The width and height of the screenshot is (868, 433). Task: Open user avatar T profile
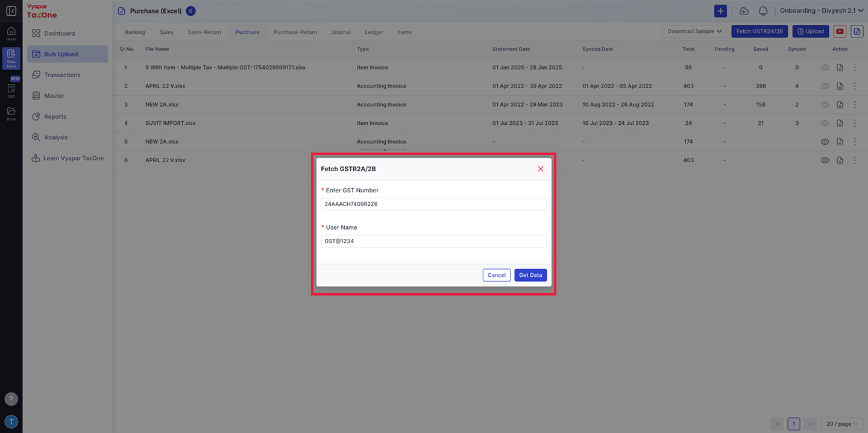coord(11,422)
